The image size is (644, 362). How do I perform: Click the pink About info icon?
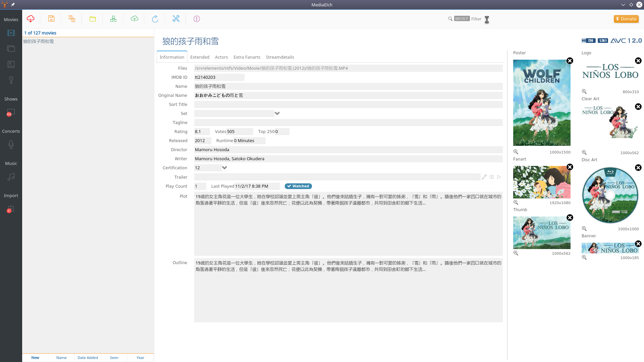tap(197, 19)
